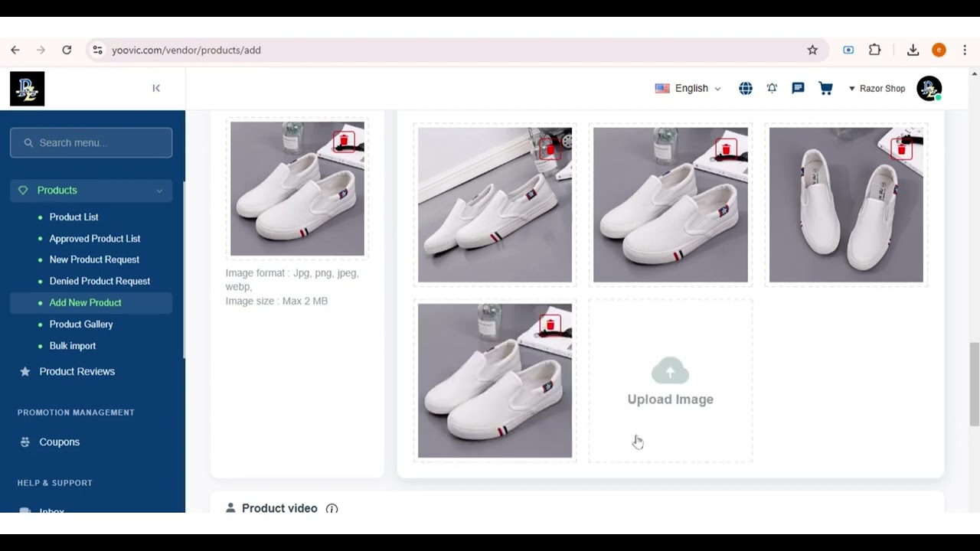Open Denied Product Request

tap(100, 281)
